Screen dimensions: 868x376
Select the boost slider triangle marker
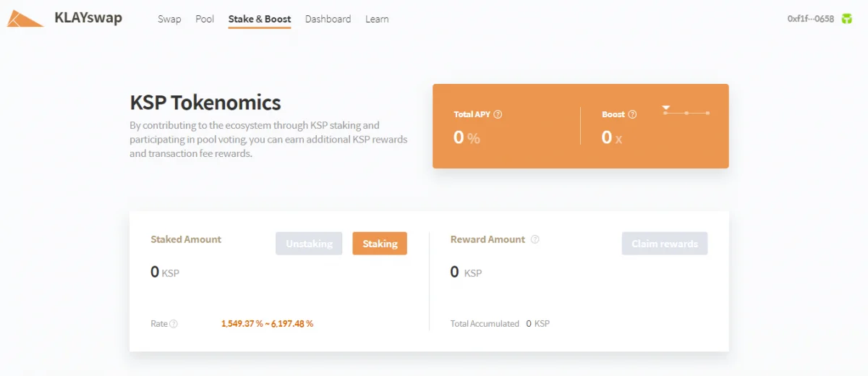[x=666, y=108]
